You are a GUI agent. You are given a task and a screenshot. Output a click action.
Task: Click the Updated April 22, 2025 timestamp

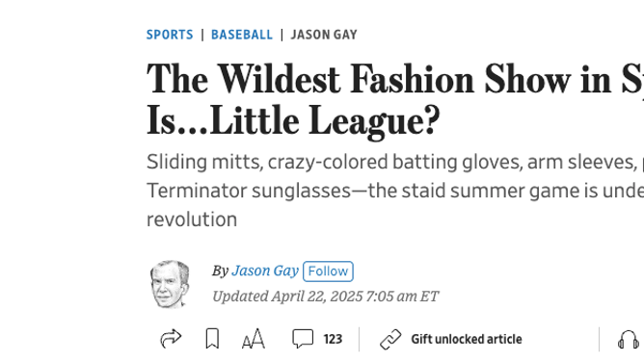click(x=325, y=297)
